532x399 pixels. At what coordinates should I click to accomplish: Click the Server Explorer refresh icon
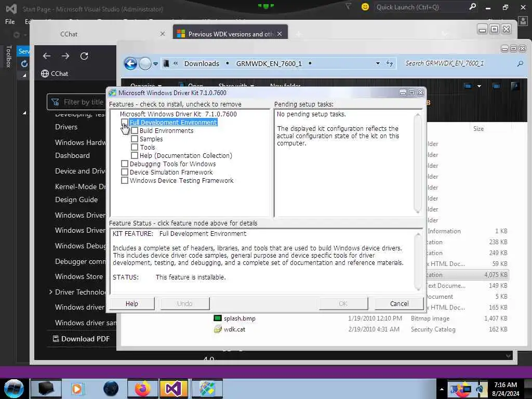(x=24, y=63)
